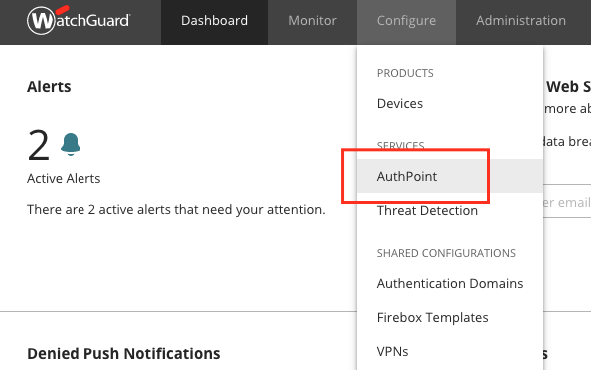
Task: Go to VPNs shared configuration
Action: [x=392, y=351]
